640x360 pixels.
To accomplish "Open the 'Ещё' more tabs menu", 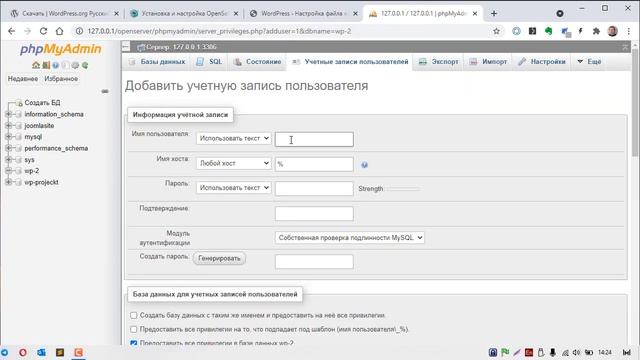I will pyautogui.click(x=589, y=62).
